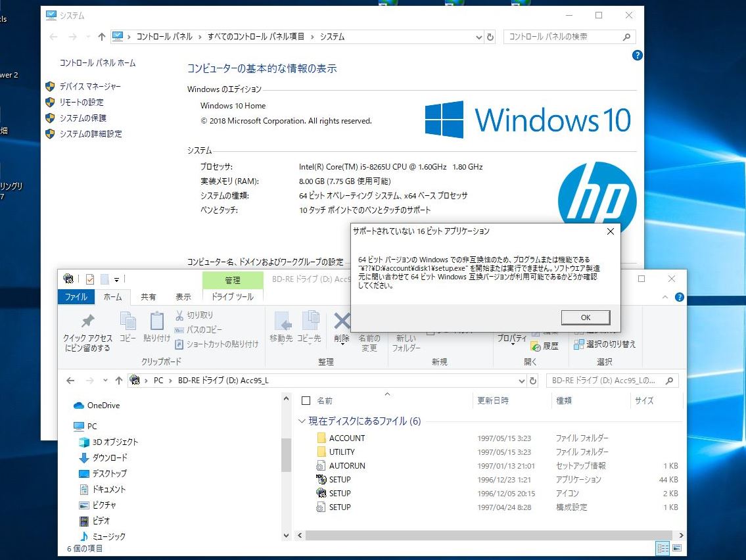Image resolution: width=746 pixels, height=560 pixels.
Task: Click Delete ribbon button
Action: click(342, 328)
